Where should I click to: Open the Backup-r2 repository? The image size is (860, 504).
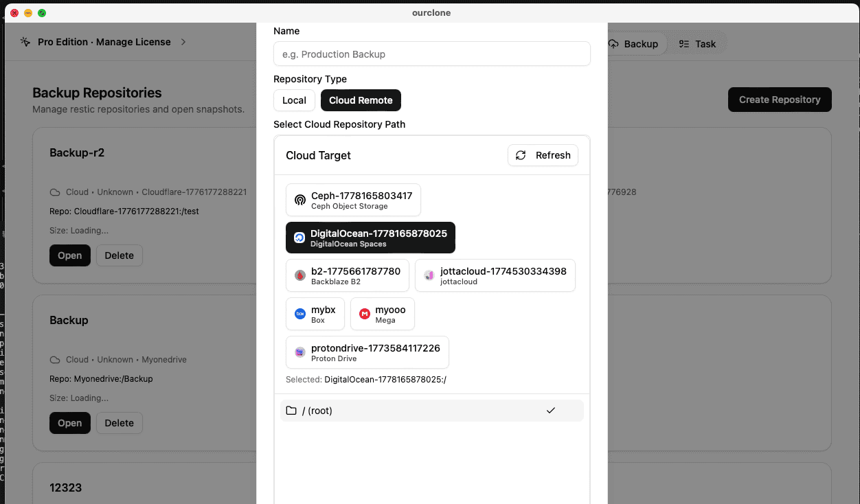tap(70, 255)
